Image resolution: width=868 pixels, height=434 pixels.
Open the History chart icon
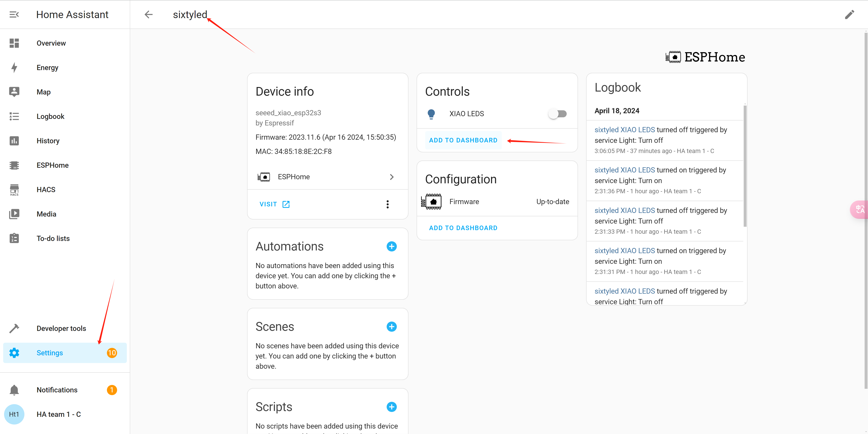click(14, 141)
